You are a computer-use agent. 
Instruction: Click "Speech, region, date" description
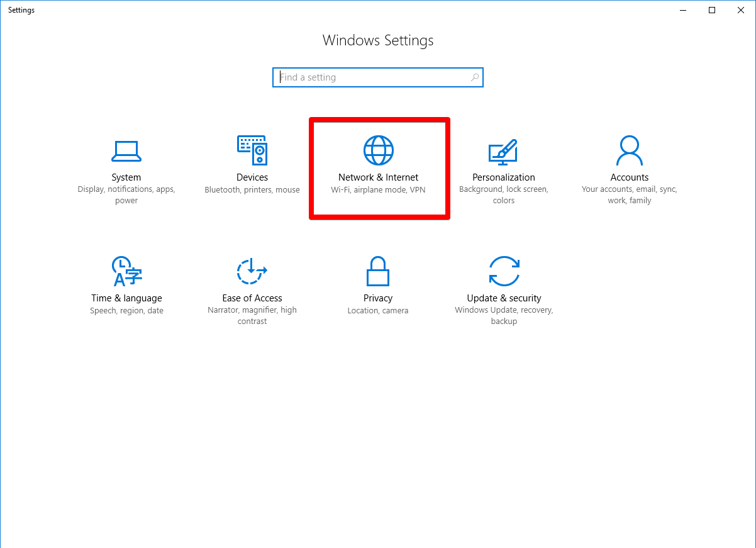pyautogui.click(x=126, y=311)
